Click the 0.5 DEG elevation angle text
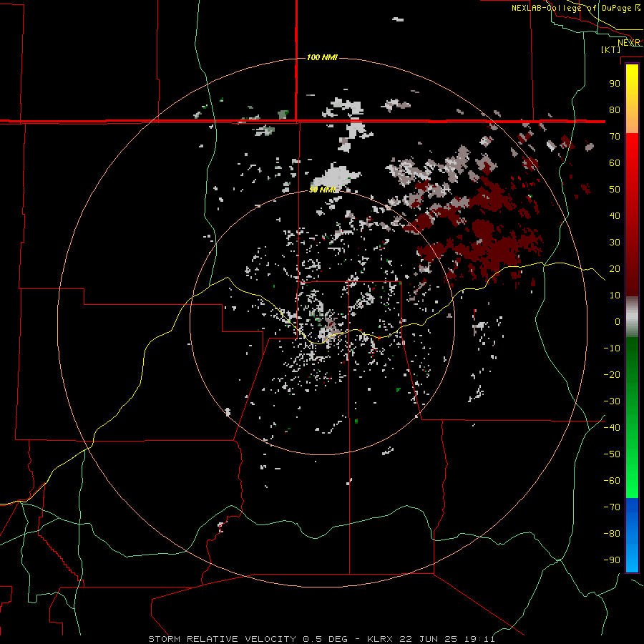644x644 pixels. pyautogui.click(x=326, y=639)
